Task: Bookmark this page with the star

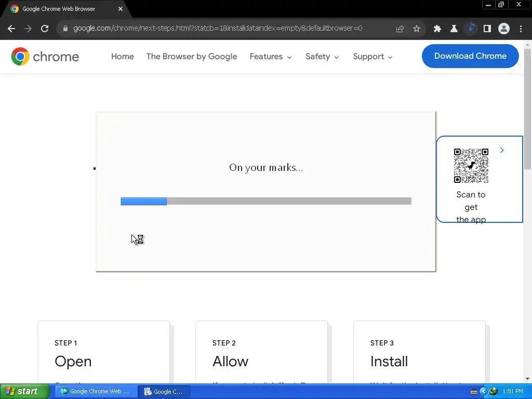Action: 417,29
